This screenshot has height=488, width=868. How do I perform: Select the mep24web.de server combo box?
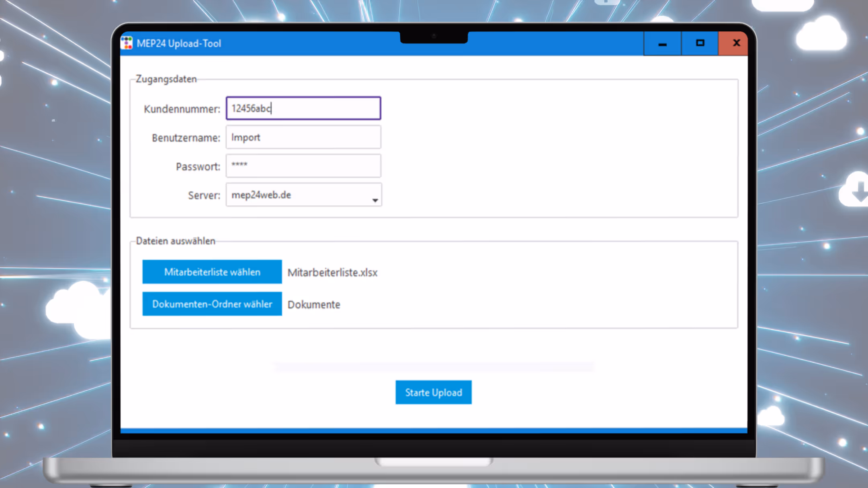coord(297,195)
